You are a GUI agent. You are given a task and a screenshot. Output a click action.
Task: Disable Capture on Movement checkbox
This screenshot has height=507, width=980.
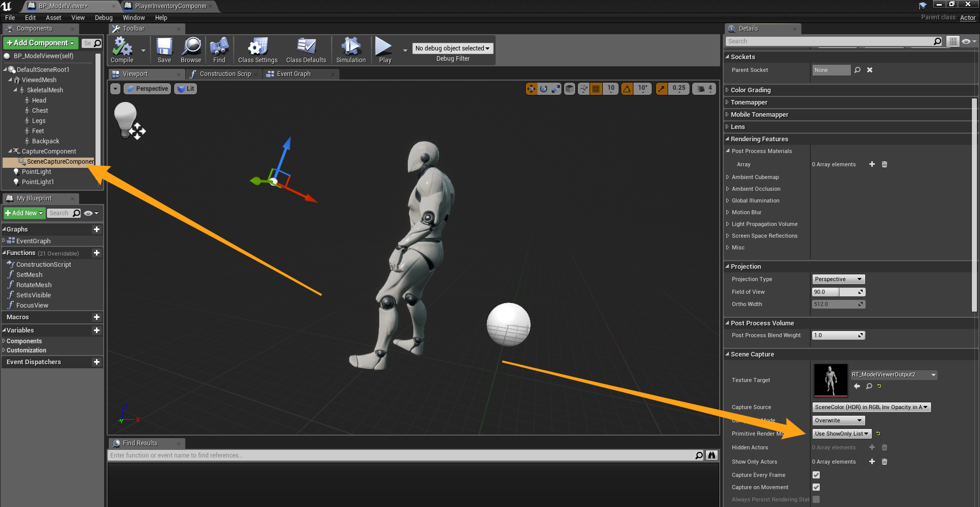816,487
